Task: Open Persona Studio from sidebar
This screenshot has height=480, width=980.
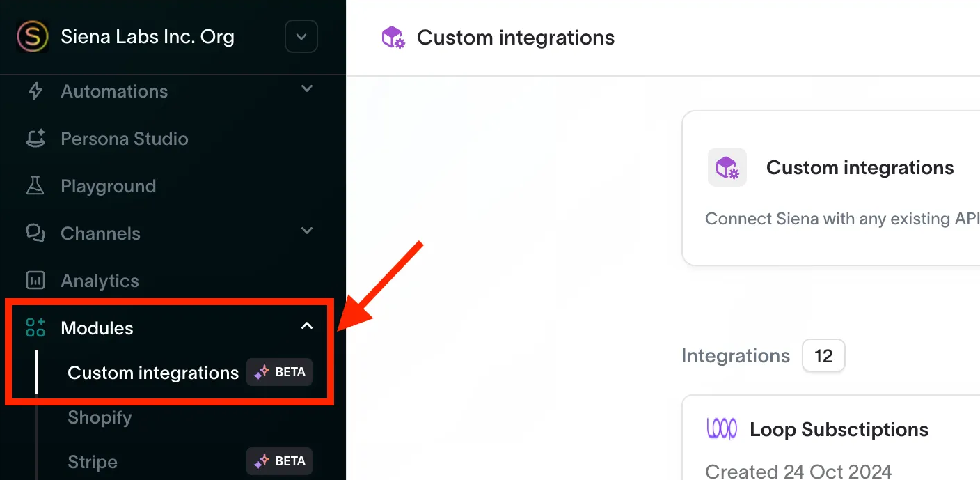Action: (125, 139)
